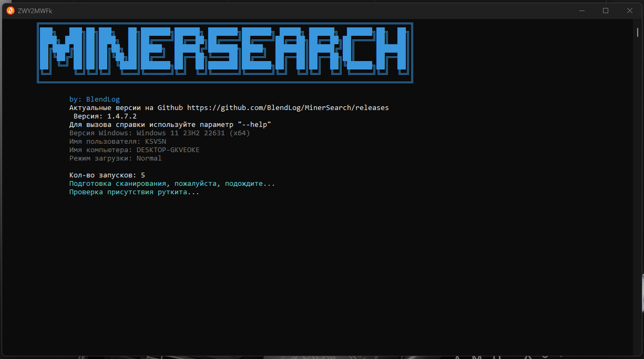This screenshot has width=644, height=359.
Task: Click the '--help' parameter hint line
Action: click(x=170, y=124)
